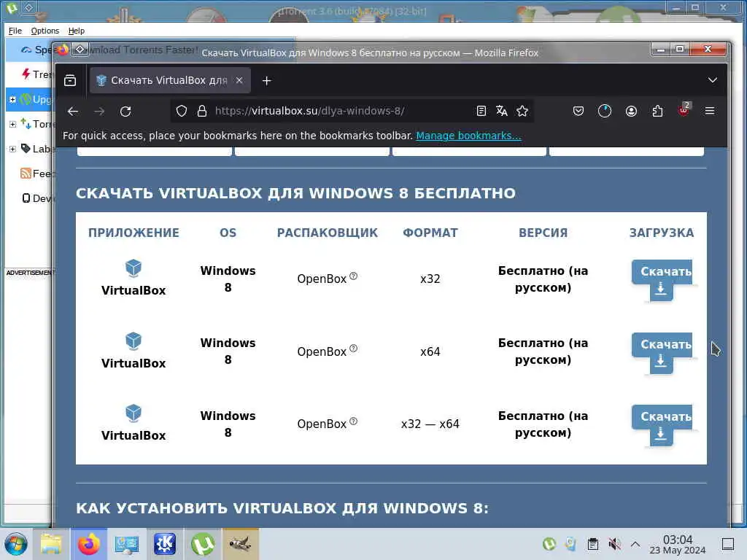Download VirtualBox x64 with Скачать button
This screenshot has width=747, height=560.
tap(662, 352)
